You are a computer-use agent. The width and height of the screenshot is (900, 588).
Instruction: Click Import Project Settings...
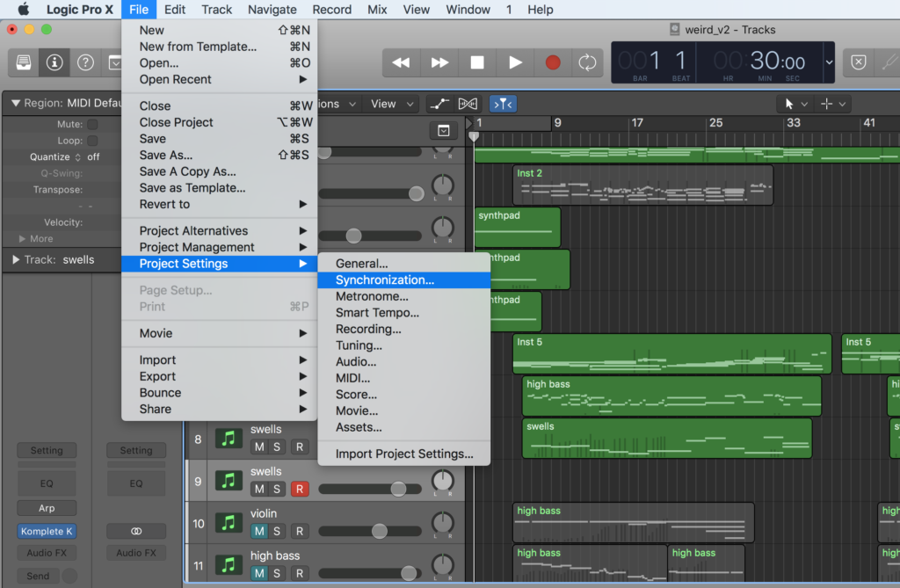coord(404,454)
